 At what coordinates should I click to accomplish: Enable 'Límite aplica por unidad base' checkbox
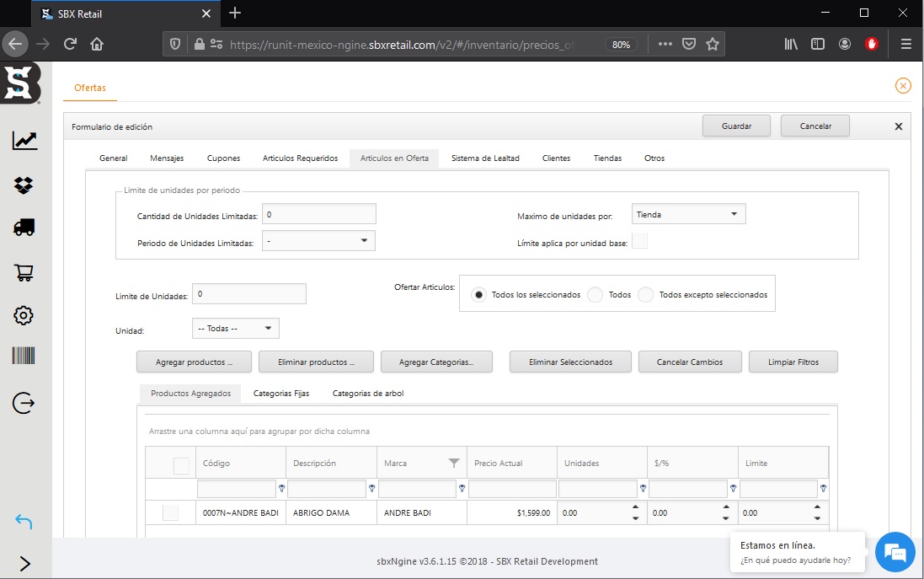coord(639,242)
